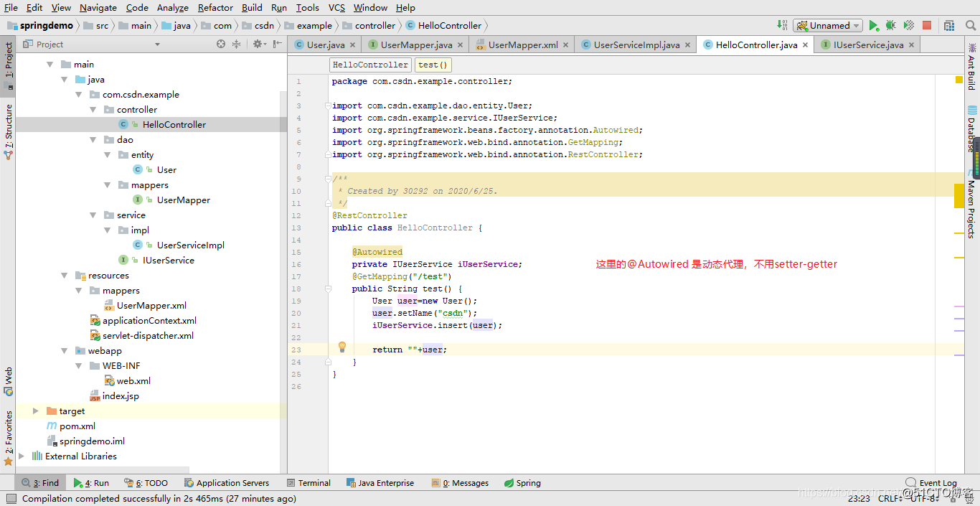
Task: Open the Spring tool window
Action: 522,483
